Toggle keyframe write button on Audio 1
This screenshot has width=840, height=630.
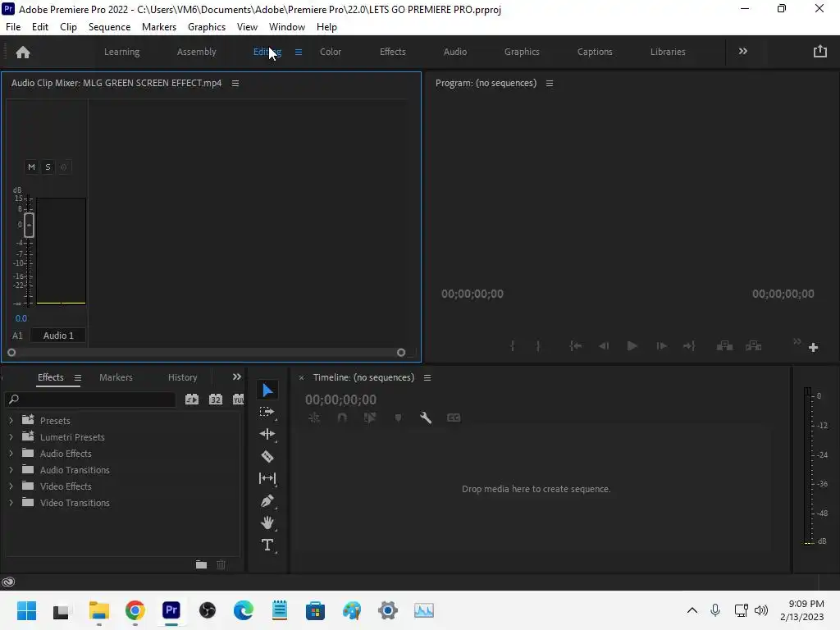[64, 167]
